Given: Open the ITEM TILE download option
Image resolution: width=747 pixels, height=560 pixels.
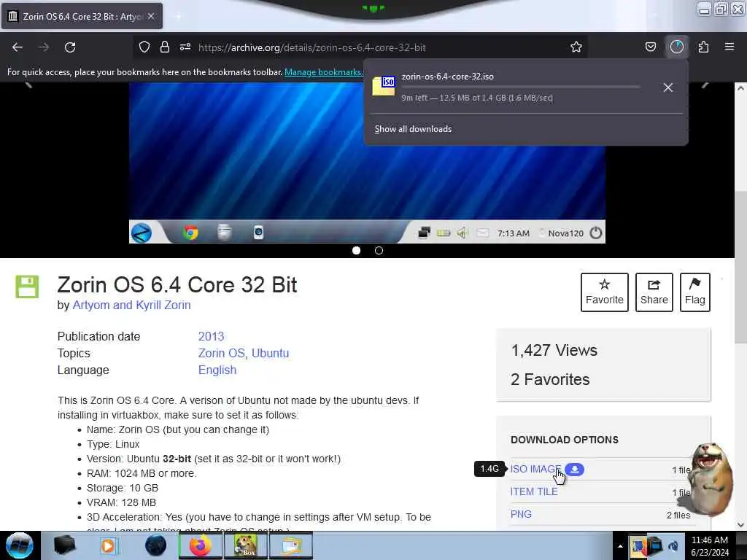Looking at the screenshot, I should coord(534,492).
